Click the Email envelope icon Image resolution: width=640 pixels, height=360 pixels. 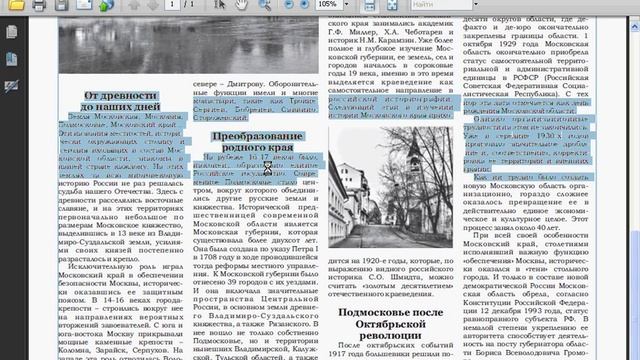click(84, 5)
